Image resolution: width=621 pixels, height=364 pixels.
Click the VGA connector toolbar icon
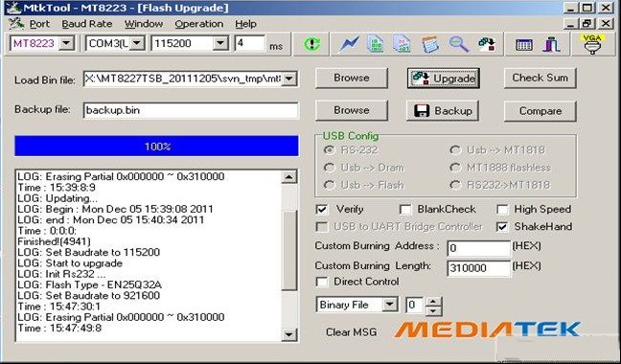coord(592,43)
